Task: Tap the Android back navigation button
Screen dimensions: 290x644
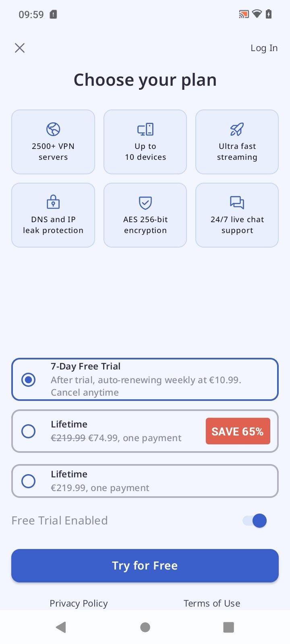Action: tap(61, 627)
